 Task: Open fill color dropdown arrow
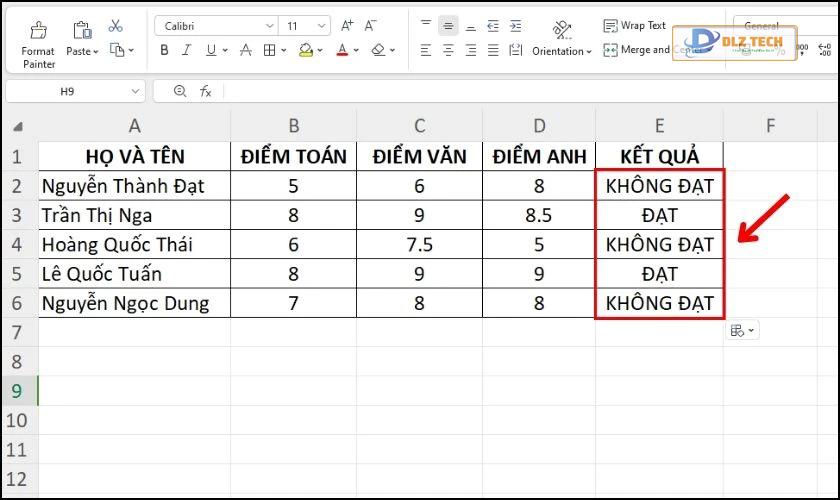320,50
